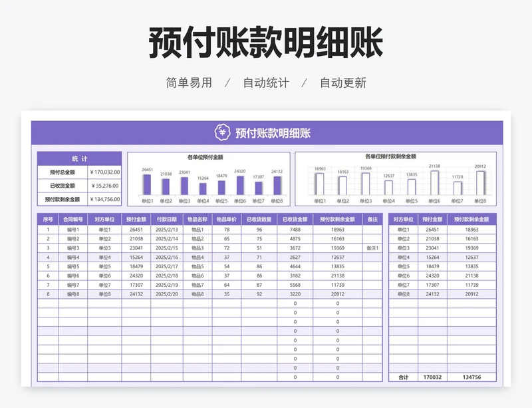Click 已收货数量 cell 51 in row 3
Viewport: 532px width, 408px height.
[259, 248]
